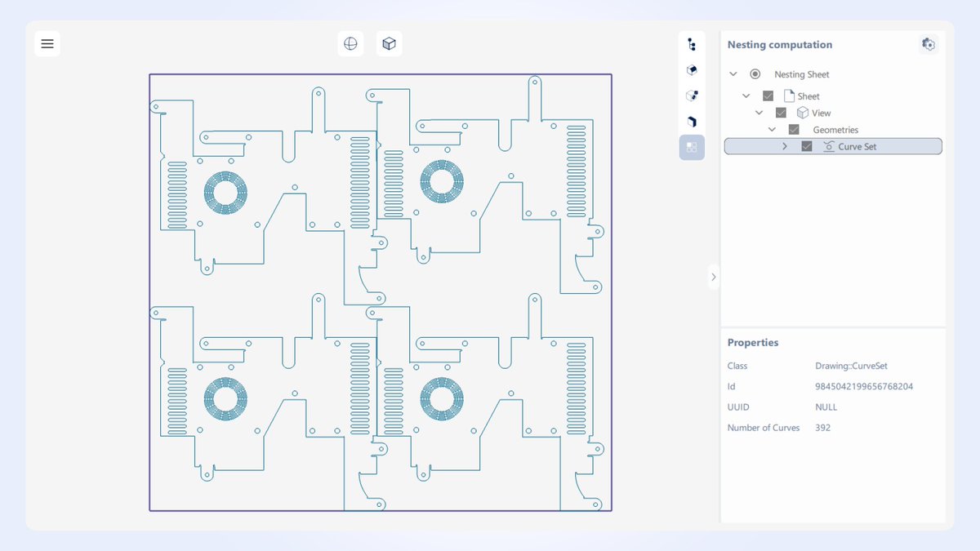The image size is (980, 551).
Task: Click the globe view orientation icon
Action: [x=350, y=44]
